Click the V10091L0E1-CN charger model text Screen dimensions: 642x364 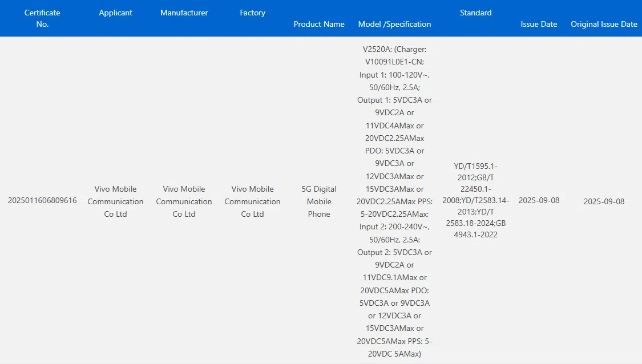394,62
